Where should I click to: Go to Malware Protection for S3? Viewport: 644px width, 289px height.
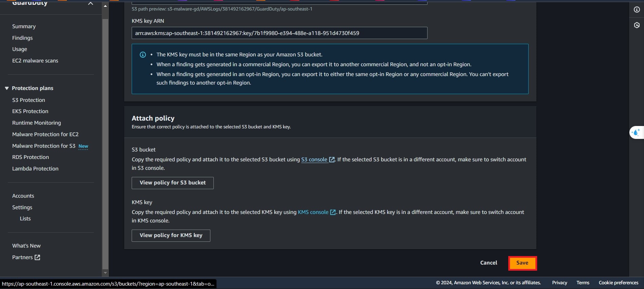[44, 146]
